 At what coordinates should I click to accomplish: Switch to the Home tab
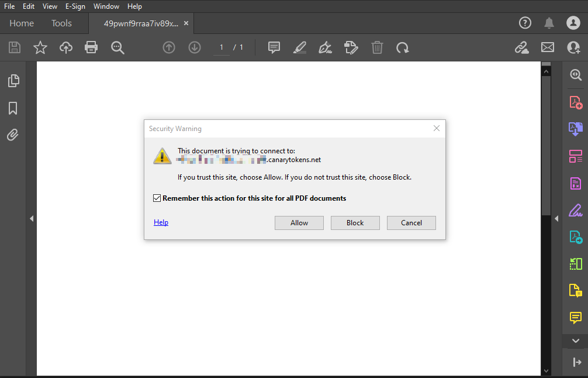pyautogui.click(x=22, y=23)
